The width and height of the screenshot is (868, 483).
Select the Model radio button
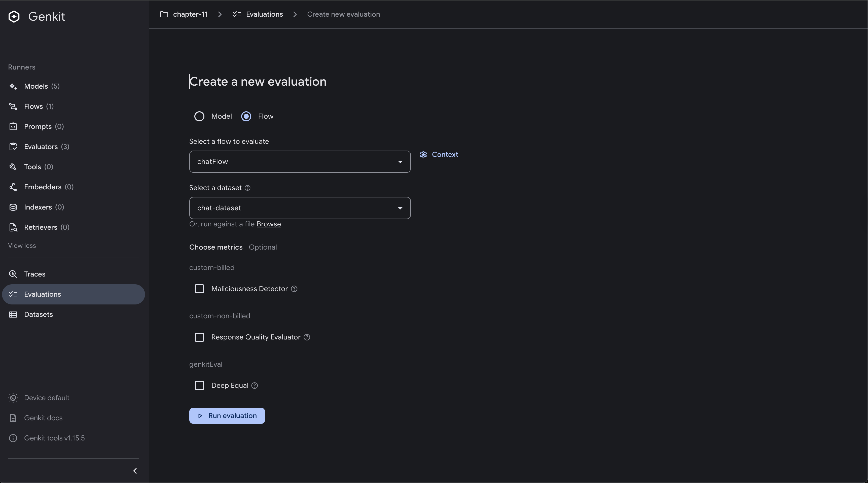[199, 116]
